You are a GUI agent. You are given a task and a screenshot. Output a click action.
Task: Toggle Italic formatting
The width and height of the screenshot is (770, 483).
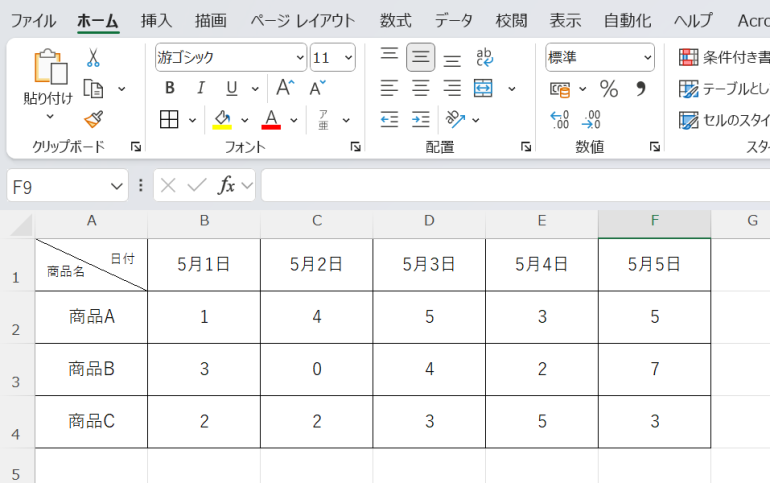tap(200, 88)
